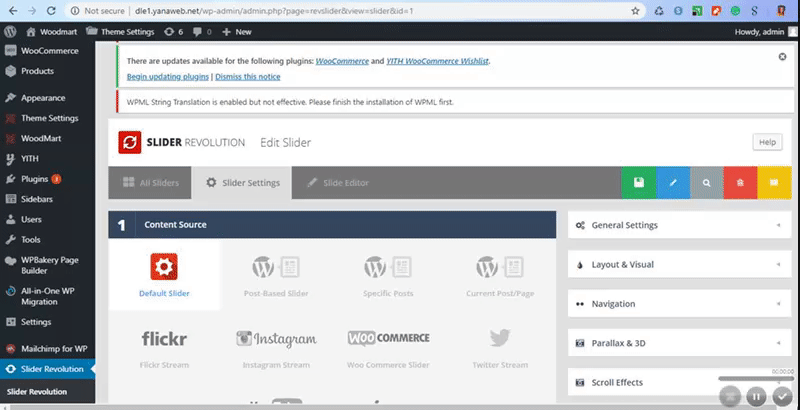Click the yellow toolbar button
The width and height of the screenshot is (800, 410).
click(x=774, y=183)
